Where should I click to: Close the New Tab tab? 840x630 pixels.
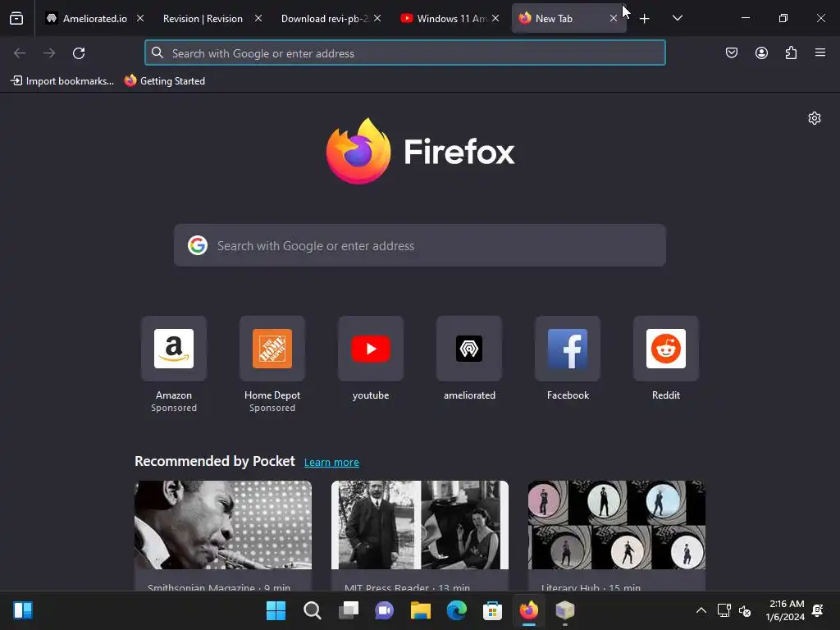[x=614, y=18]
